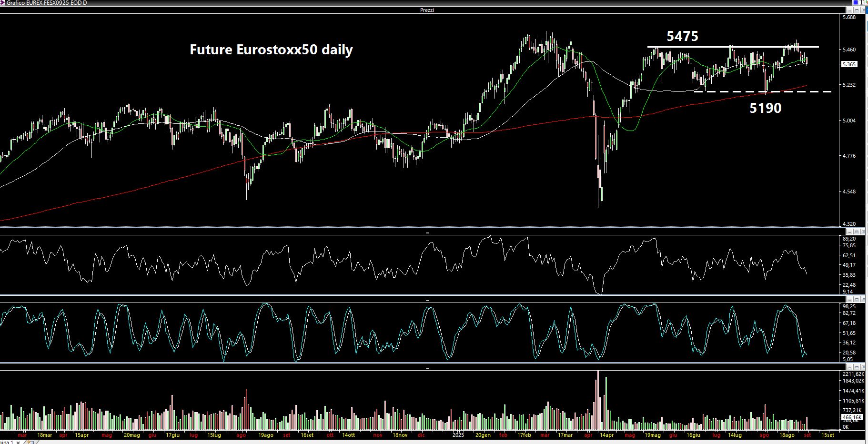Click the 2025 year label on time axis
This screenshot has width=868, height=444.
(458, 435)
